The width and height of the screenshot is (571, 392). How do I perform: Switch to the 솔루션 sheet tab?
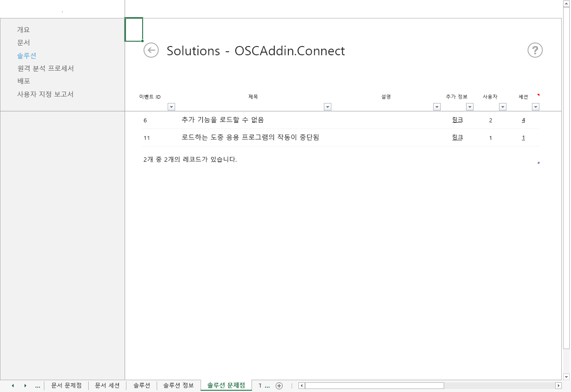point(142,385)
